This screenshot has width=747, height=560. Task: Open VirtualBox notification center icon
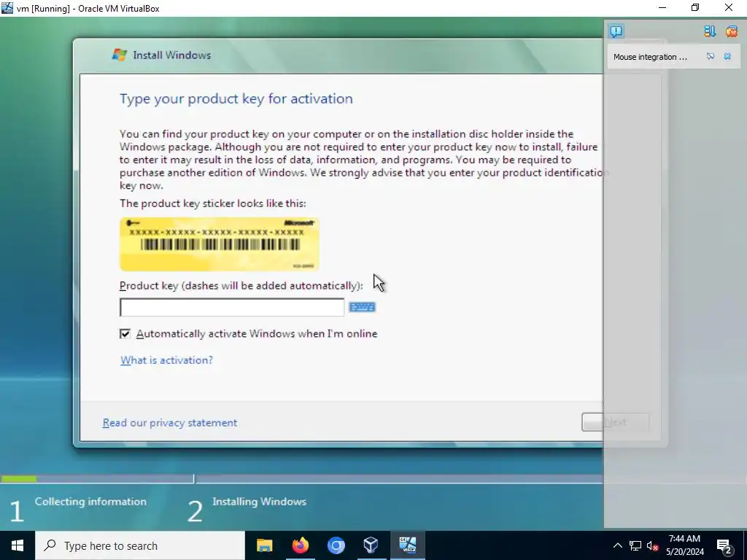coord(616,31)
